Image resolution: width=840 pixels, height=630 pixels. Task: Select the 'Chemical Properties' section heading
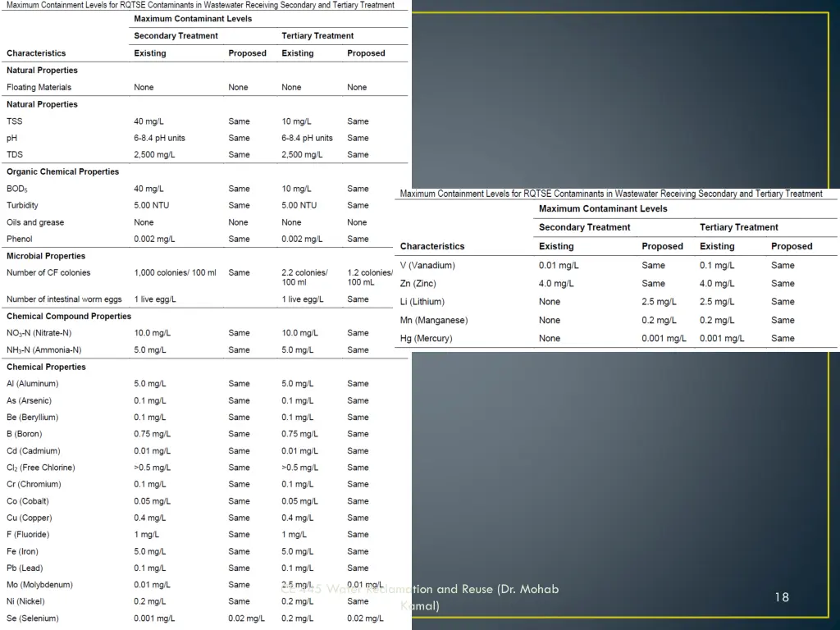click(x=46, y=367)
